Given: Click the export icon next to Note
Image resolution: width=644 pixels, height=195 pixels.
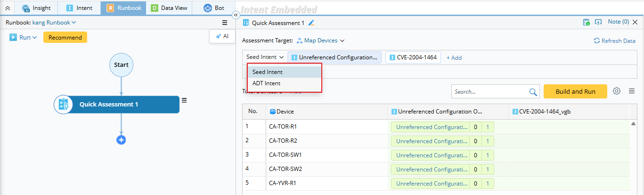Looking at the screenshot, I should tap(598, 22).
